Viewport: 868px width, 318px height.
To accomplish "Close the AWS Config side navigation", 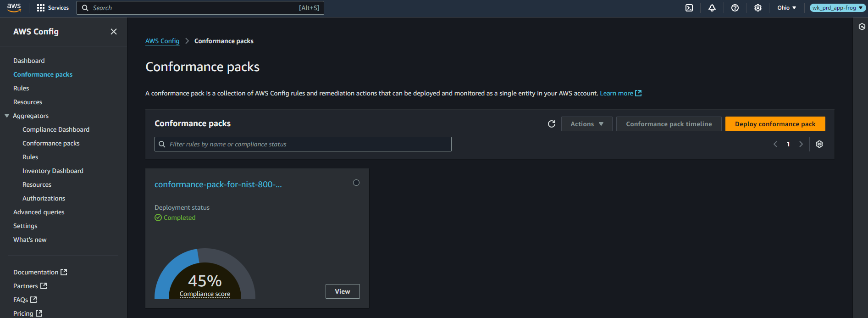I will click(114, 32).
